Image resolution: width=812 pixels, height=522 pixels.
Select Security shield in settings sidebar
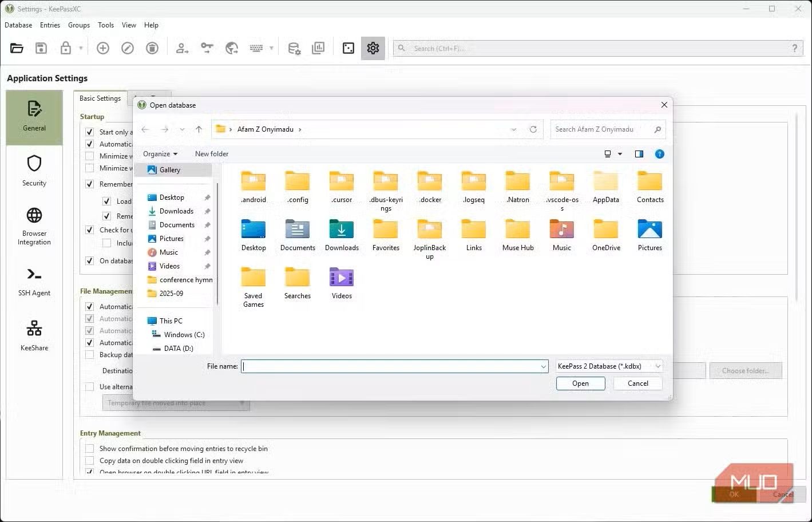pos(34,171)
